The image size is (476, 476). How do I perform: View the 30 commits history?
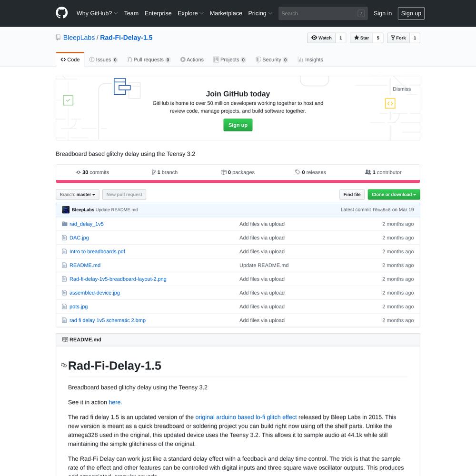[x=92, y=172]
